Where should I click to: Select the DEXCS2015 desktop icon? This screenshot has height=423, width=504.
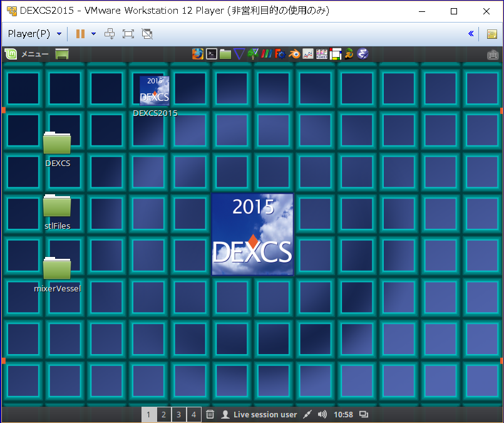coord(155,96)
